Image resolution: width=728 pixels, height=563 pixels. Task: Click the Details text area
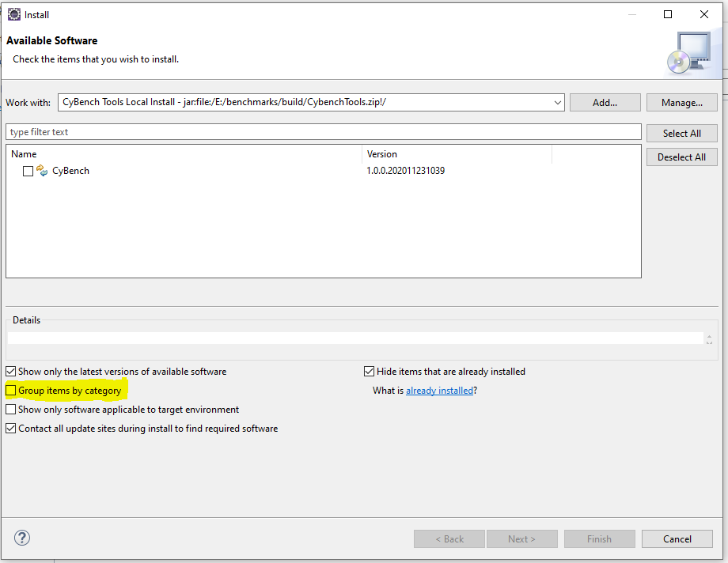pyautogui.click(x=355, y=338)
